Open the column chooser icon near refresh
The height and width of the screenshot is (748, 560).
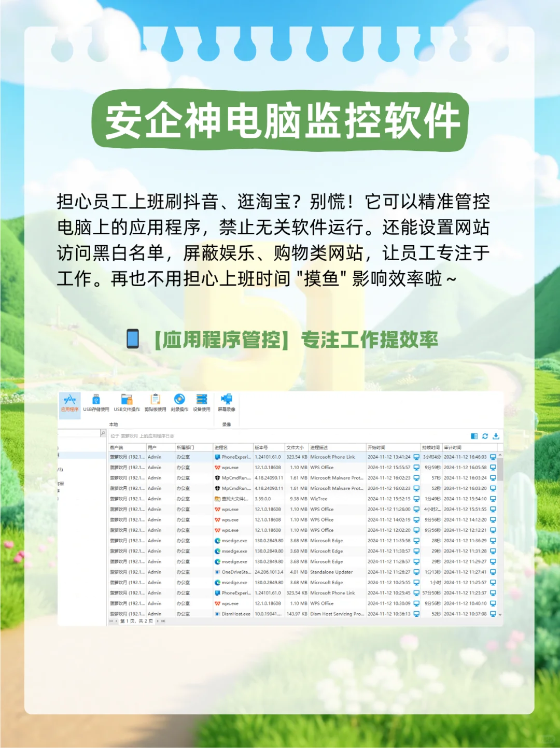click(474, 436)
